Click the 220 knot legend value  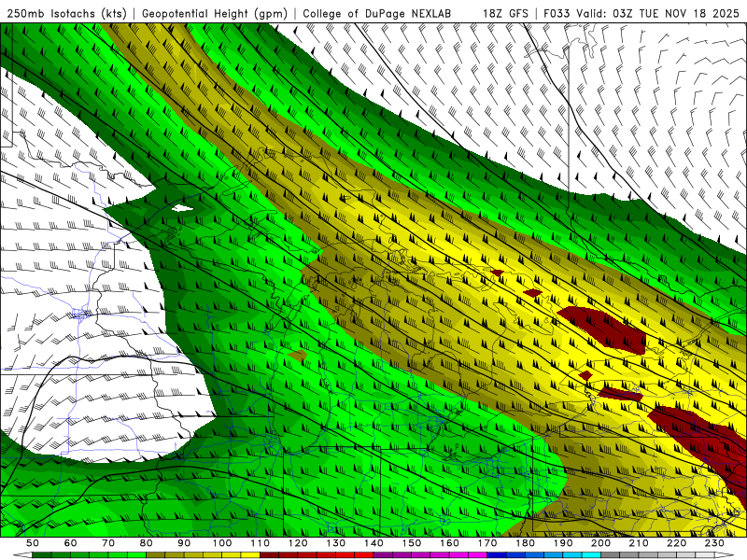click(676, 543)
